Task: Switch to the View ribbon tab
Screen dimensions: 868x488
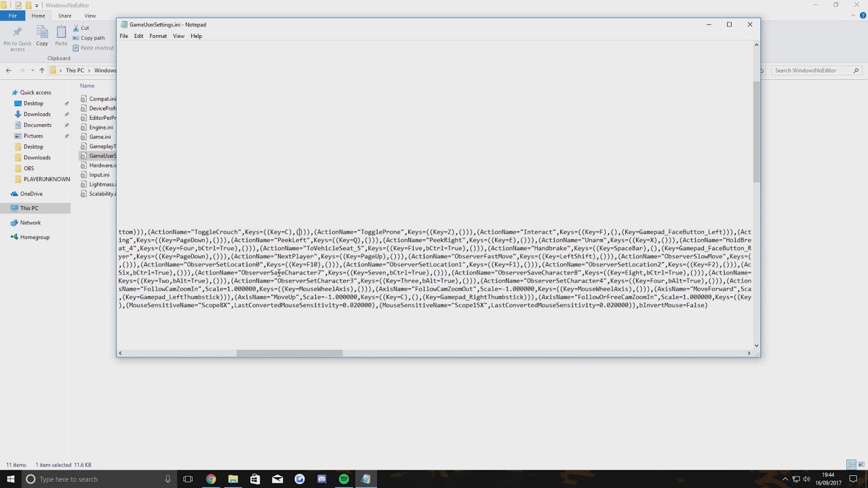Action: point(90,16)
